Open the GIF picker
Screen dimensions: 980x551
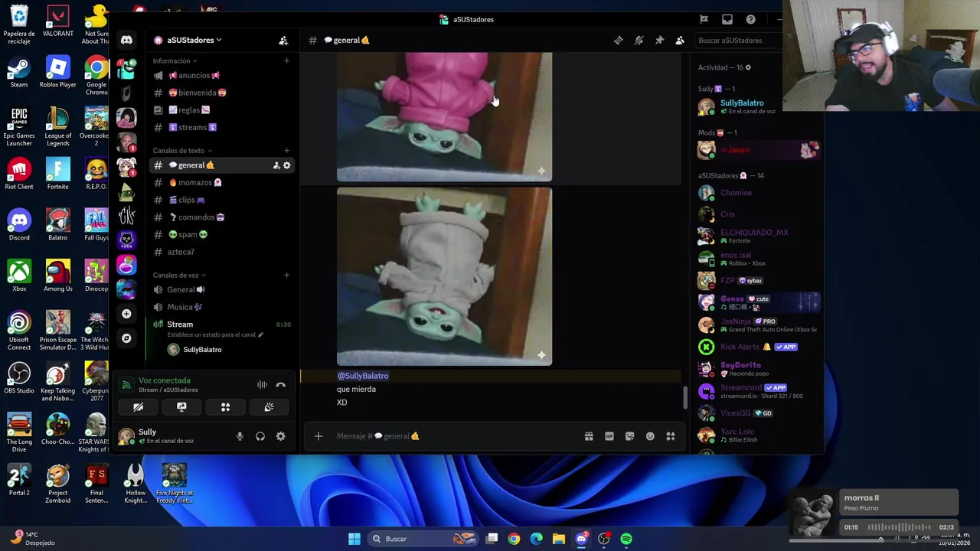[x=609, y=436]
